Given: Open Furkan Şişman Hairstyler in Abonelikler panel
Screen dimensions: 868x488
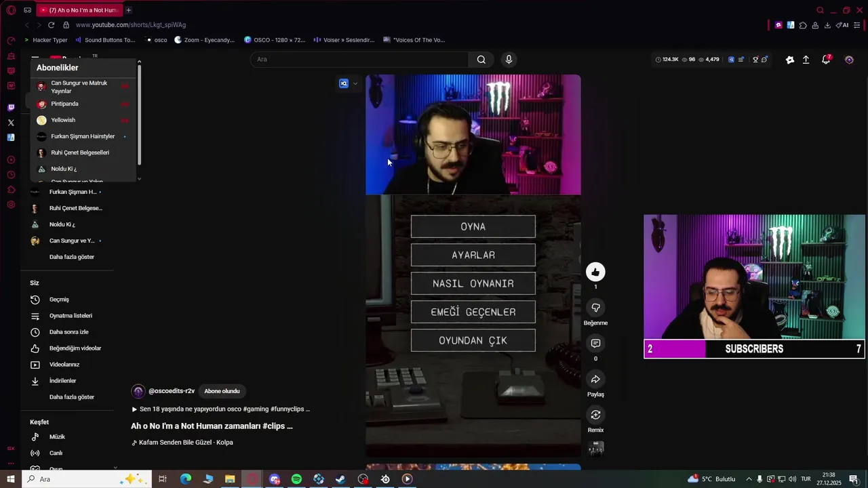Looking at the screenshot, I should [x=82, y=136].
